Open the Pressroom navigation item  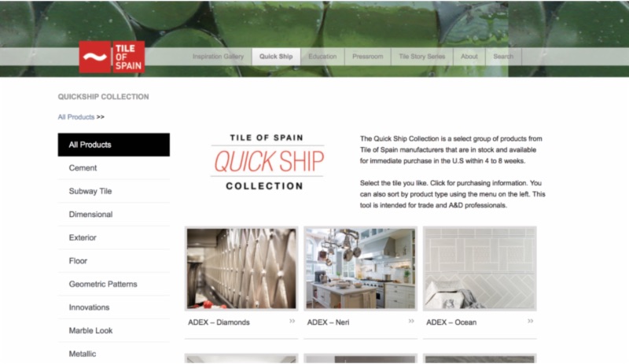367,57
